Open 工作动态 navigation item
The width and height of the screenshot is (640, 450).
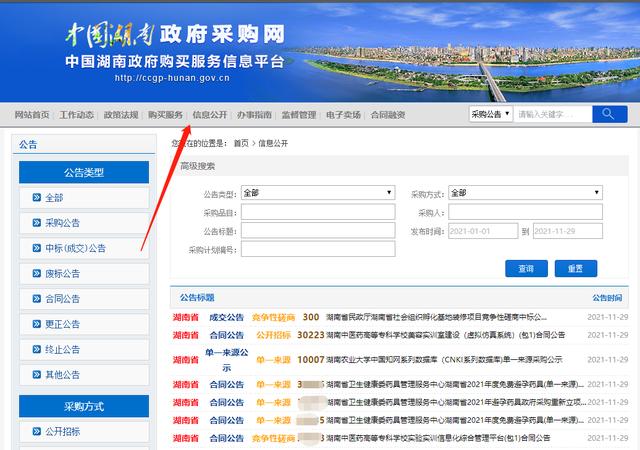tap(76, 115)
